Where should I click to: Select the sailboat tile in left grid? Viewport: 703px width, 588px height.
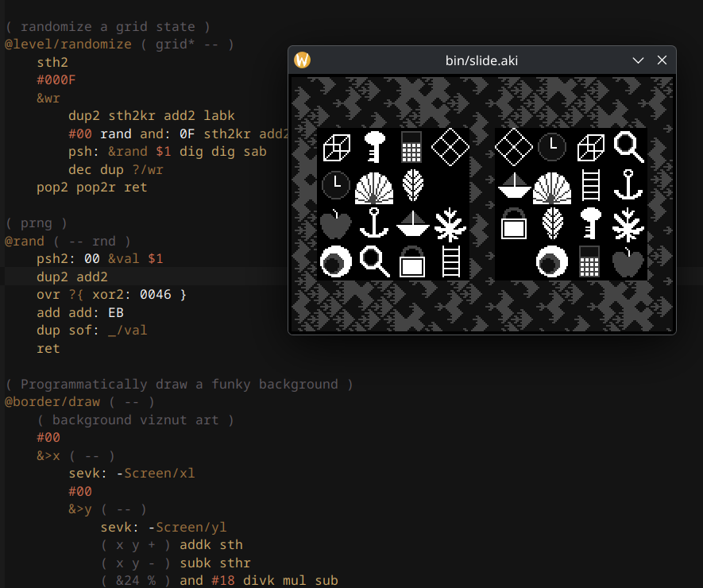click(412, 224)
